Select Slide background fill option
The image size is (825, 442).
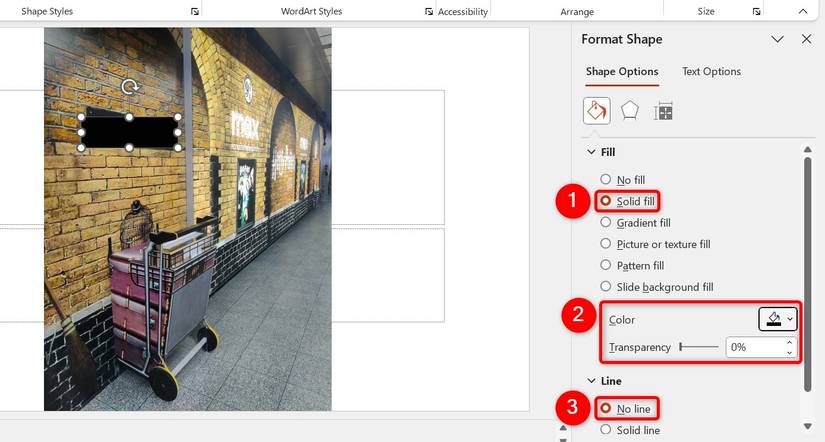click(x=657, y=287)
